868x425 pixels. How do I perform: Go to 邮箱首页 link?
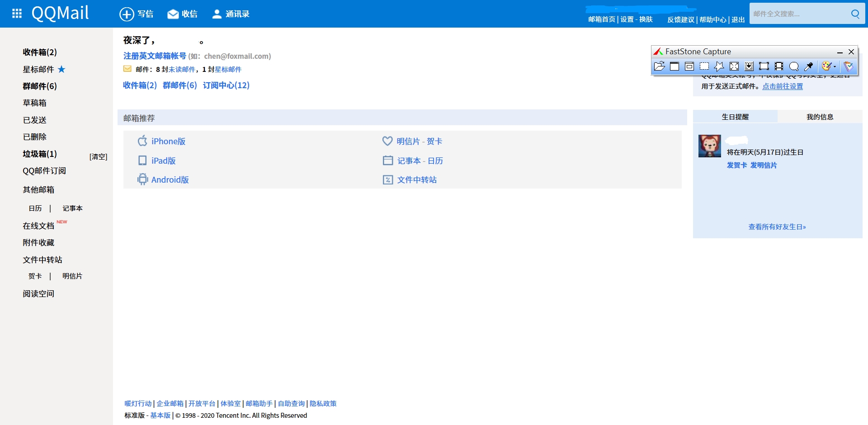tap(602, 19)
